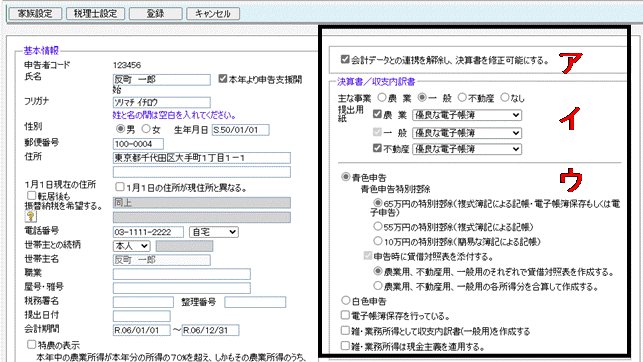This screenshot has height=362, width=643.
Task: Select 白色申告 radio button
Action: pyautogui.click(x=346, y=301)
